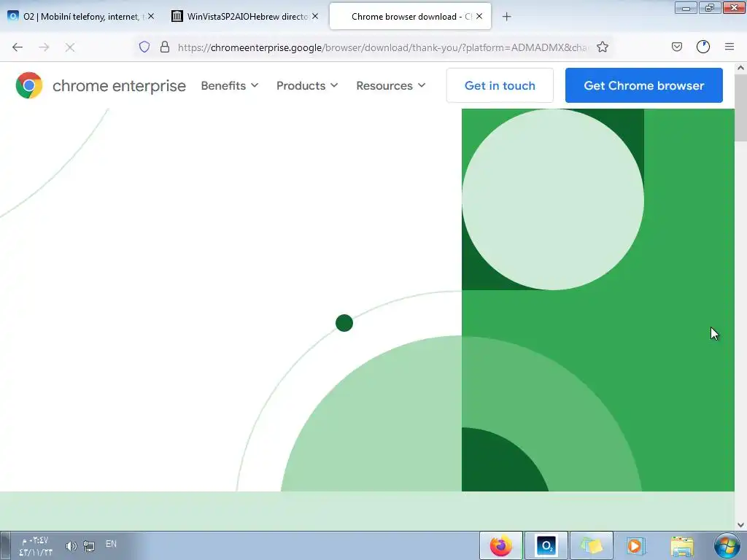Bookmark this page with star
Screen dimensions: 747x560
(x=602, y=47)
